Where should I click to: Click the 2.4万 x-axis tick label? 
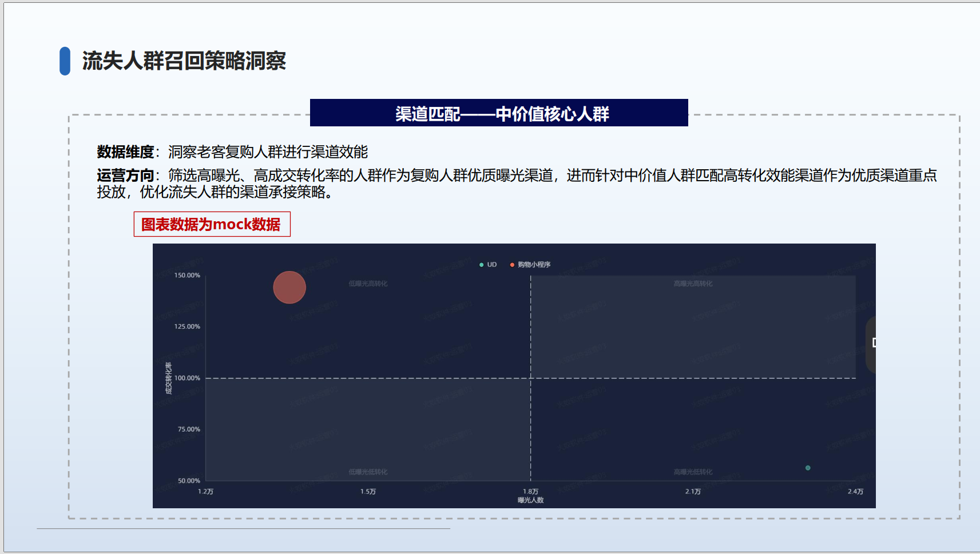pos(856,492)
